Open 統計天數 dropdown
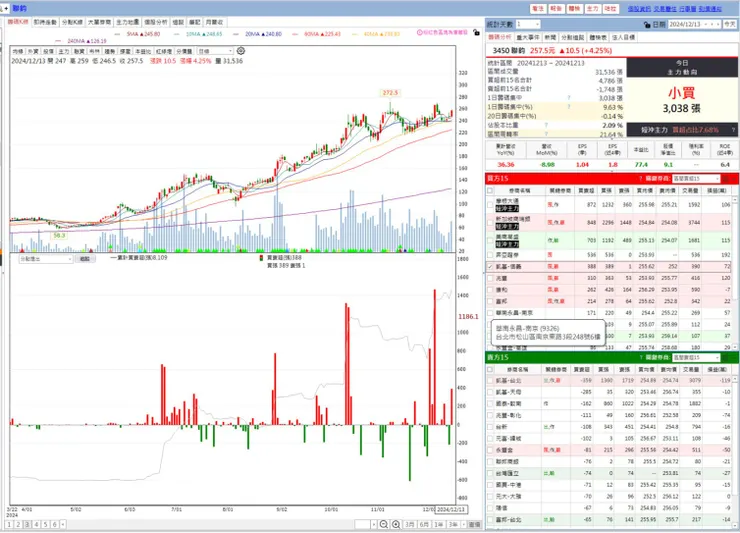 [x=528, y=24]
